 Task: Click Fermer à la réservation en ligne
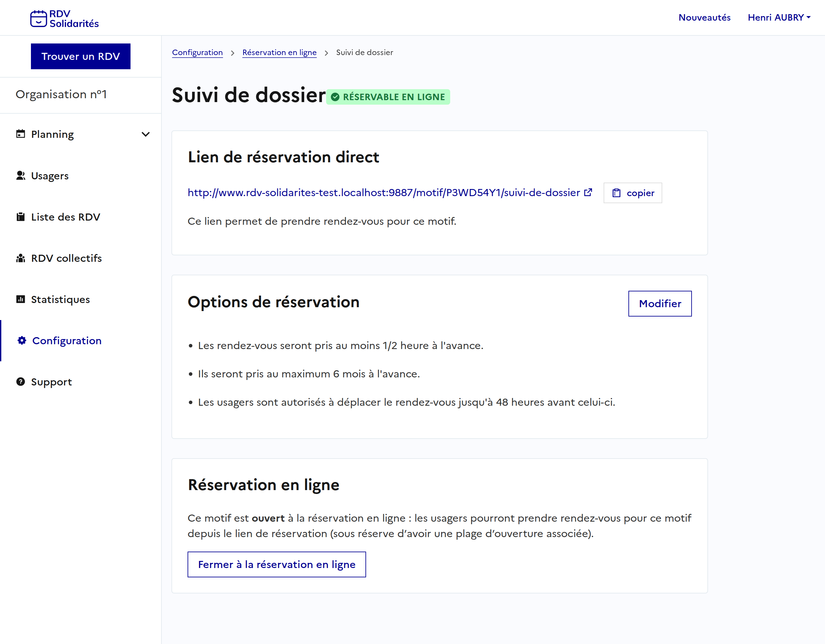click(x=277, y=564)
